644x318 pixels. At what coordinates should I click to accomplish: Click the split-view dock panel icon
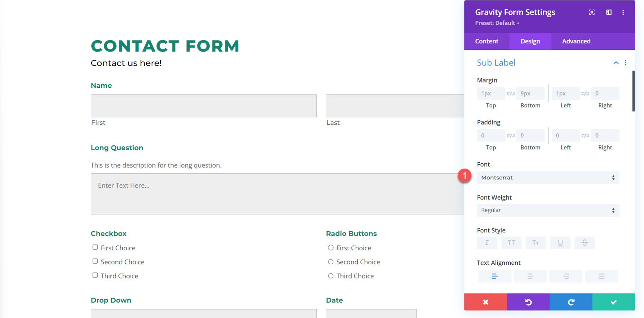(x=609, y=12)
